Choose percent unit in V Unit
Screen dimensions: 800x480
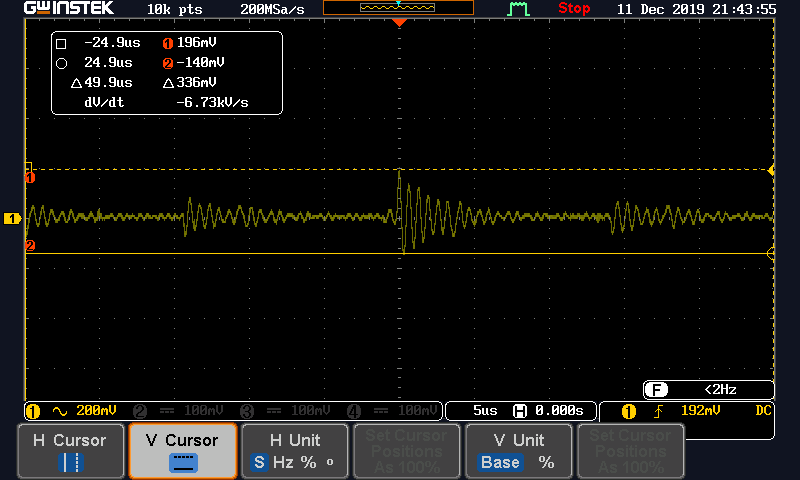[x=546, y=463]
